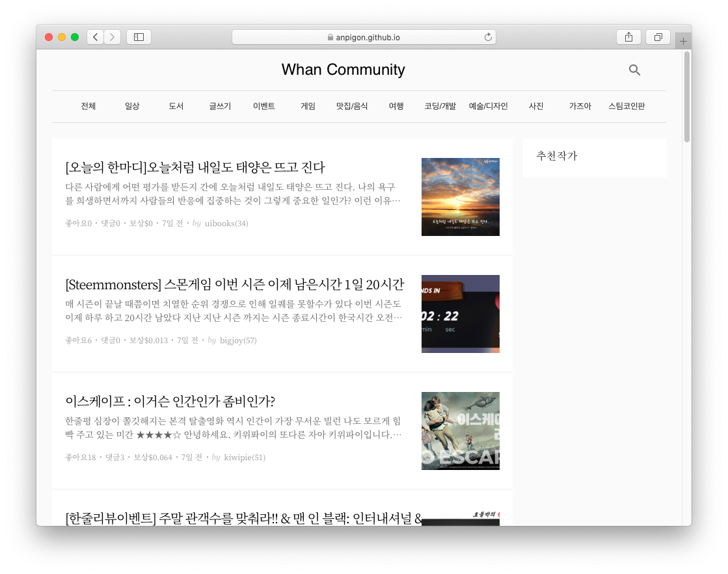Click Safari's forward arrow button
The image size is (728, 574).
point(112,37)
